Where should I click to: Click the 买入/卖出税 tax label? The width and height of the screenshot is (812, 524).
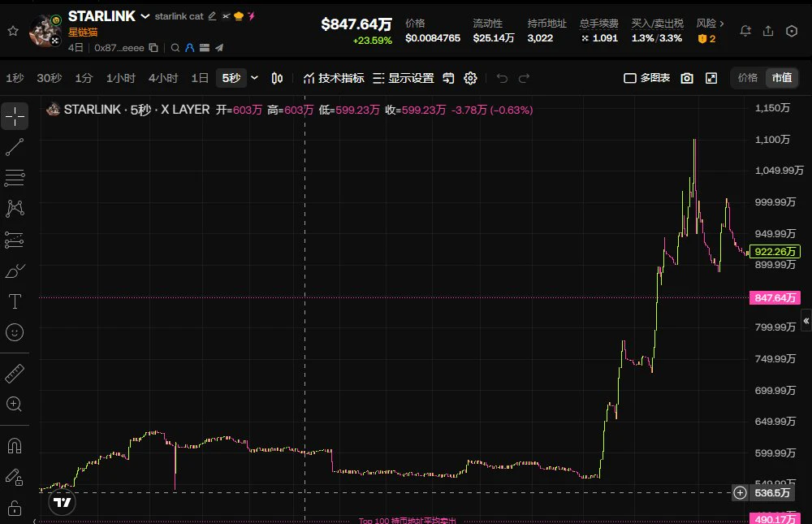coord(657,24)
